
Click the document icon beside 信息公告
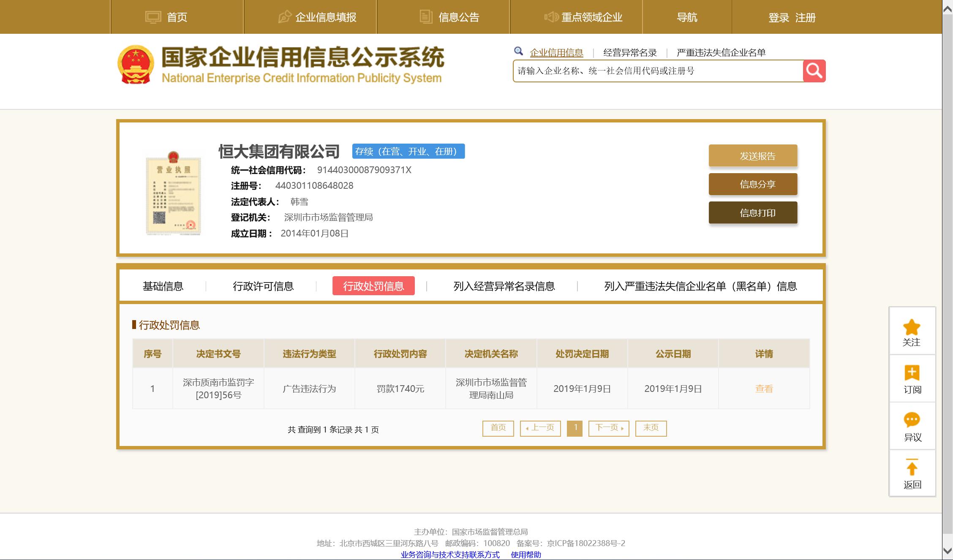425,17
